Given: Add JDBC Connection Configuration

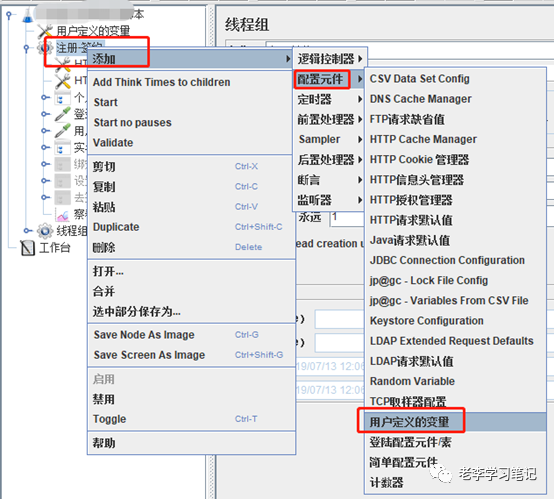Looking at the screenshot, I should pyautogui.click(x=455, y=260).
